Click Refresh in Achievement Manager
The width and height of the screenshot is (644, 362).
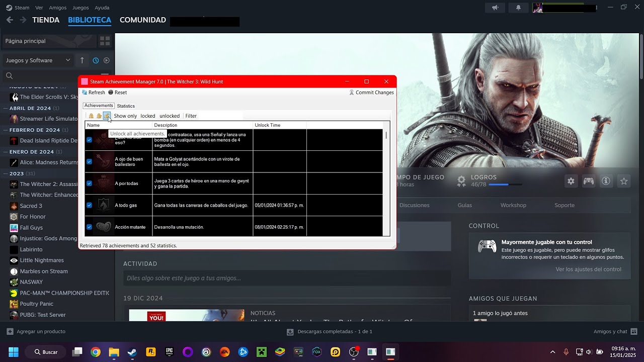pyautogui.click(x=94, y=93)
